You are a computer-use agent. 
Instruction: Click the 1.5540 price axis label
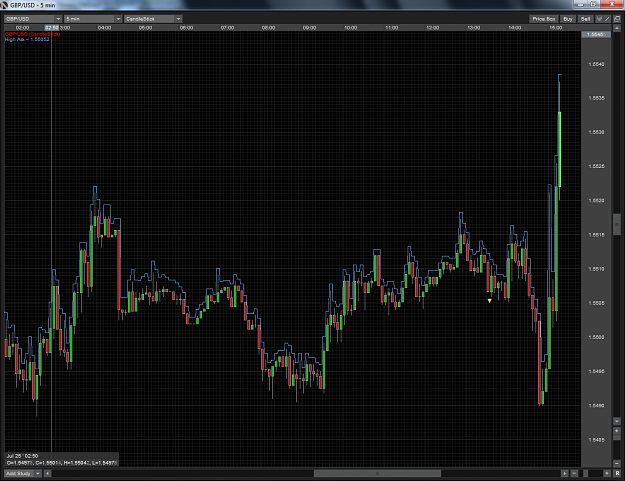point(596,64)
